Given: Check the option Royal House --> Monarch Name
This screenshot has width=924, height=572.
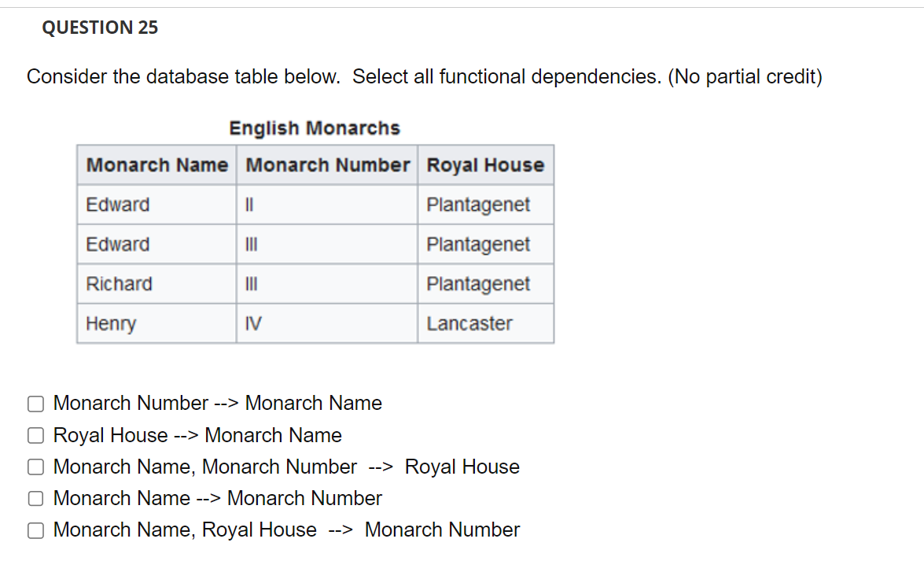Looking at the screenshot, I should (35, 435).
